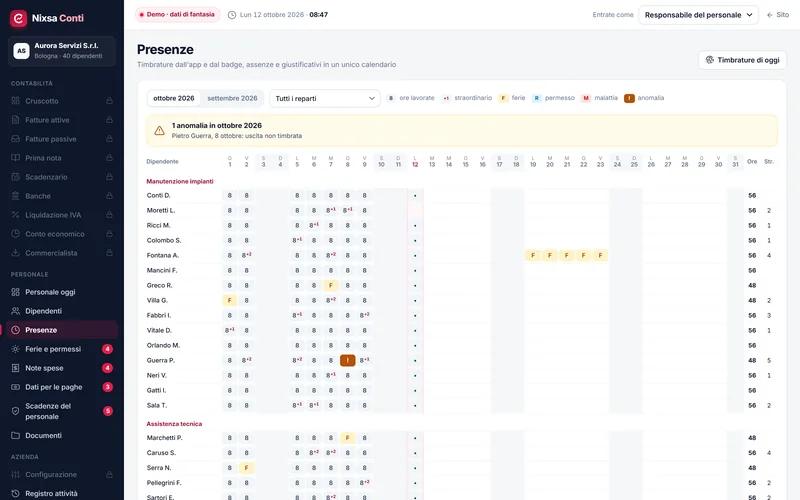800x500 pixels.
Task: Click the lock icon beside Cruscotto
Action: point(109,101)
